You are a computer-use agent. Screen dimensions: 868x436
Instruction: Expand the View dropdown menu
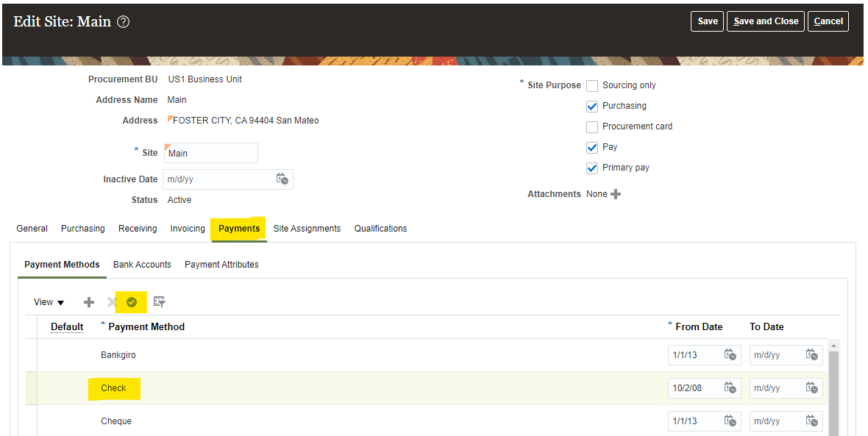pyautogui.click(x=49, y=302)
